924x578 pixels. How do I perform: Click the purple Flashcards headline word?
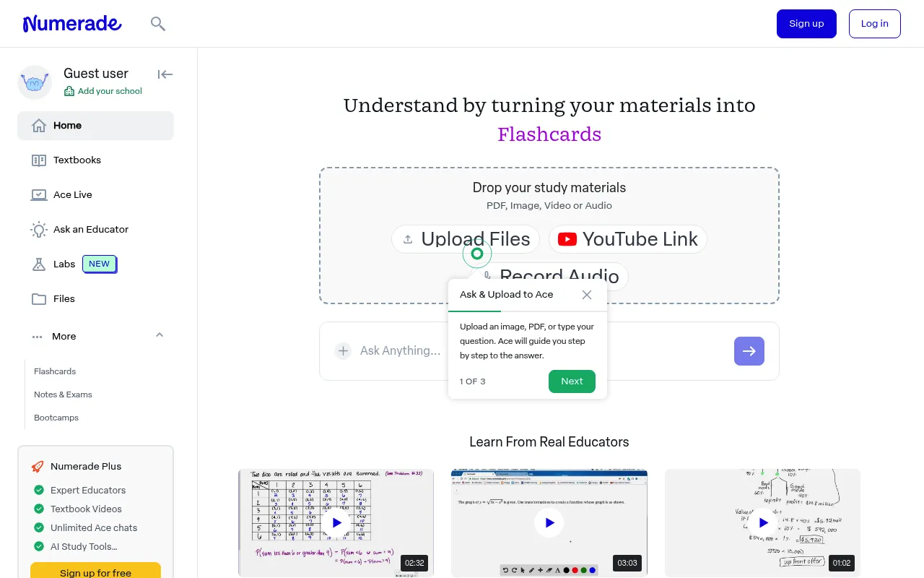(549, 134)
